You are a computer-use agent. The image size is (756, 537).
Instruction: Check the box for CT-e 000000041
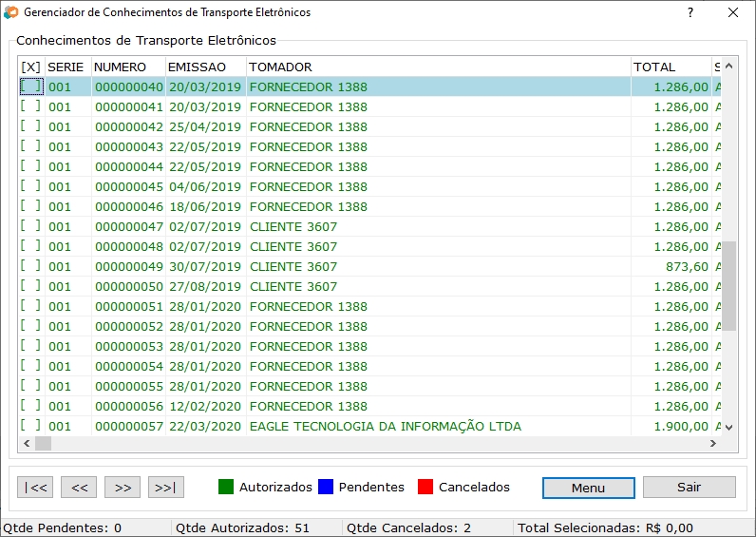31,106
